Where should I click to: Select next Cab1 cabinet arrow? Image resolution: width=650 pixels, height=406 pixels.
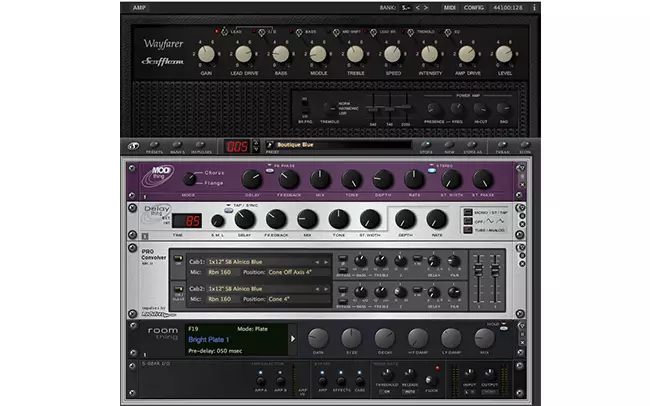[326, 262]
